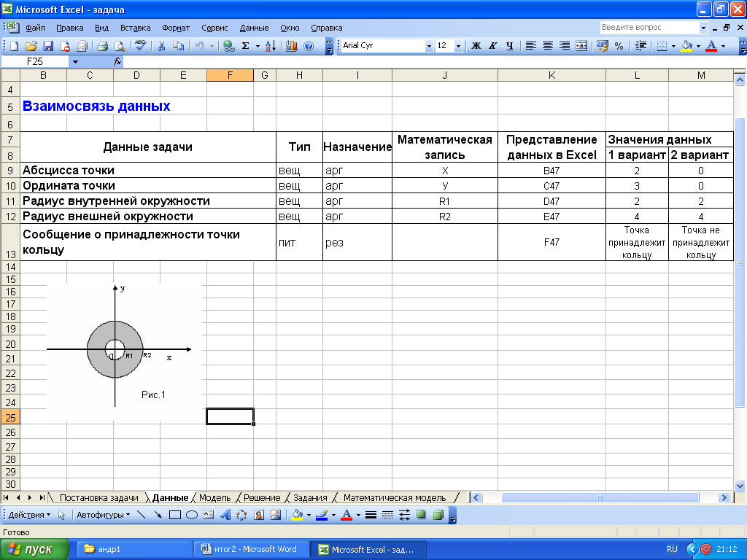The width and height of the screenshot is (747, 560).
Task: Click the AutoSum sigma icon
Action: pyautogui.click(x=245, y=45)
